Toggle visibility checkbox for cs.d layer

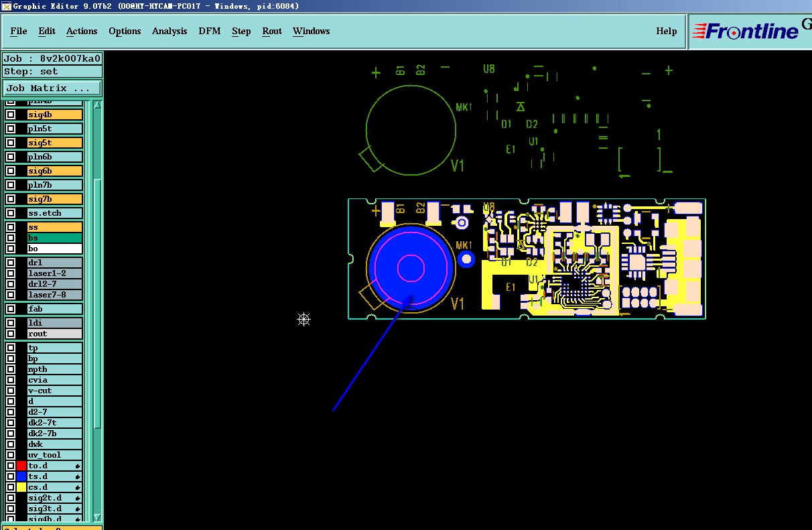click(11, 487)
